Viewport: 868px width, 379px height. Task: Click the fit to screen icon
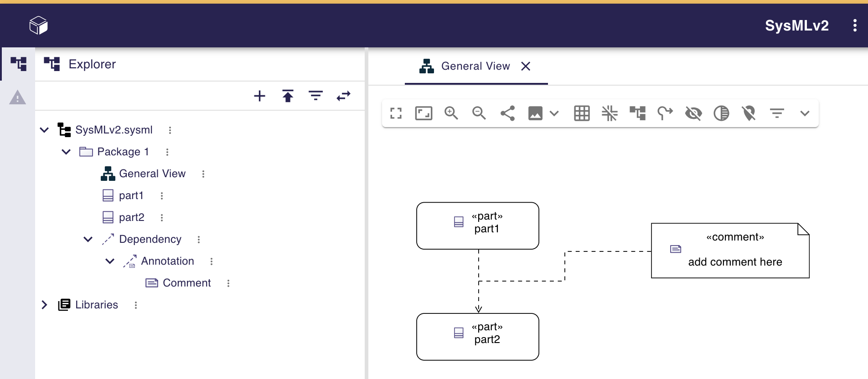click(x=424, y=113)
